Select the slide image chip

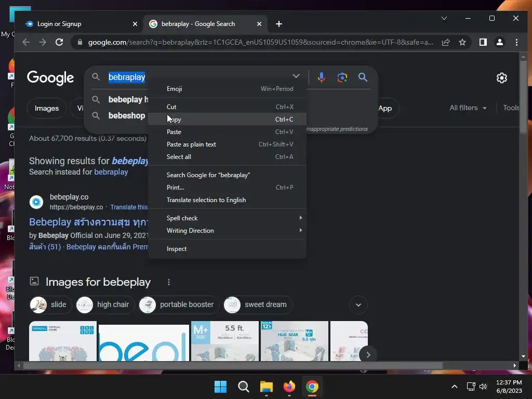(x=50, y=304)
